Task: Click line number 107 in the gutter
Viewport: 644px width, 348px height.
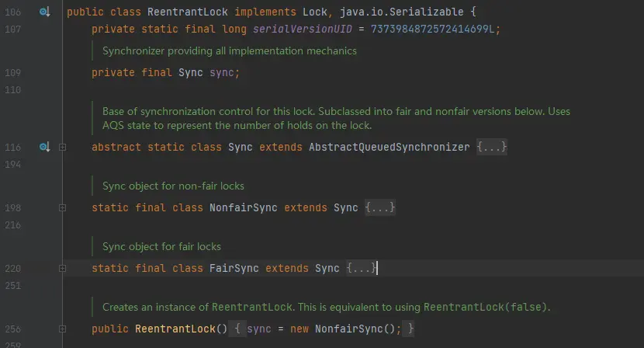Action: point(12,30)
